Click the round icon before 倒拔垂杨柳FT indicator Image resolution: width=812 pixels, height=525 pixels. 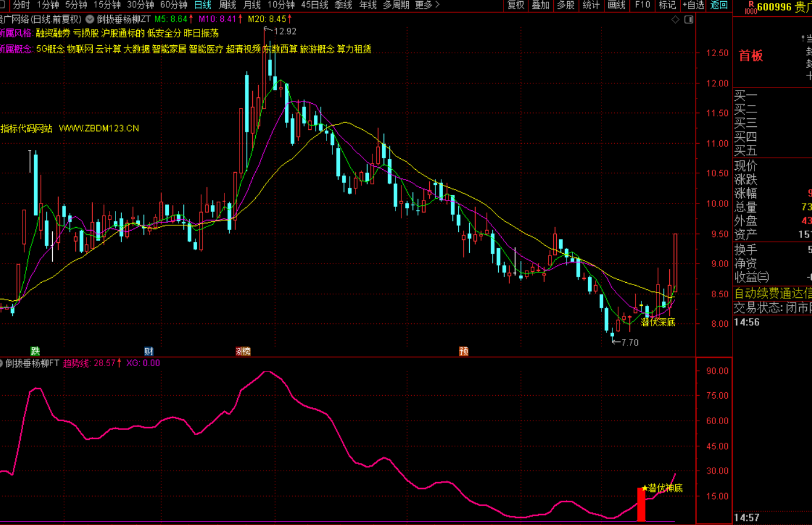(x=2, y=363)
